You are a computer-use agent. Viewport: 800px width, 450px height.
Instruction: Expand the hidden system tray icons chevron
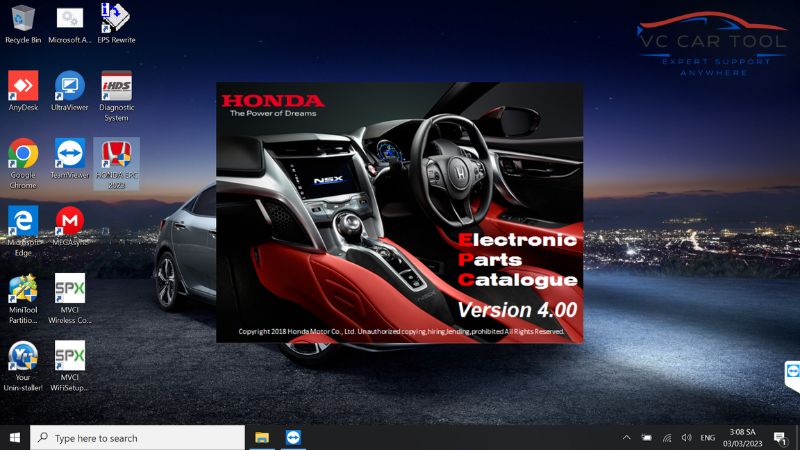tap(627, 438)
